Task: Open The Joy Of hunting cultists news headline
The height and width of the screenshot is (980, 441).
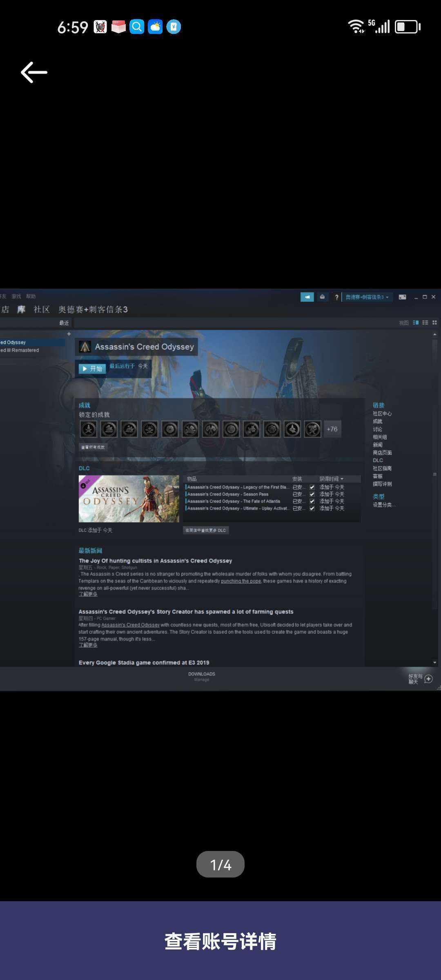Action: (x=156, y=561)
